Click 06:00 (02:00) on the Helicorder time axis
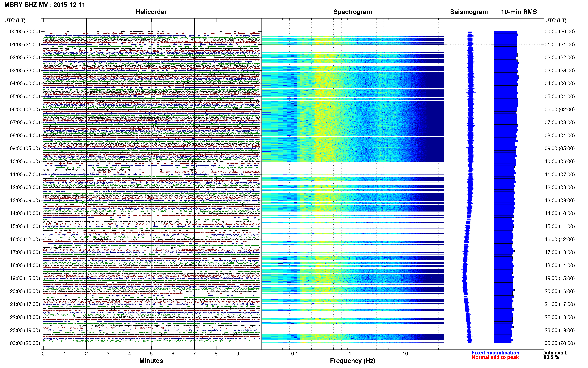The width and height of the screenshot is (588, 368). pyautogui.click(x=25, y=110)
